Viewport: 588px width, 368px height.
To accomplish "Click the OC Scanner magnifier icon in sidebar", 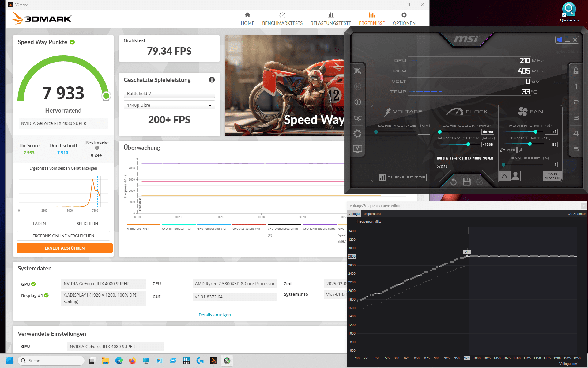I will point(357,118).
